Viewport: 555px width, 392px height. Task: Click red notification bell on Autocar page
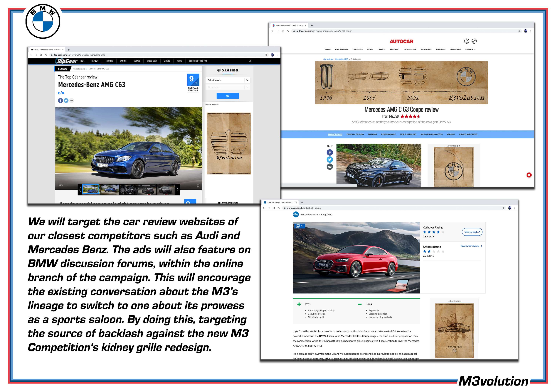[529, 175]
